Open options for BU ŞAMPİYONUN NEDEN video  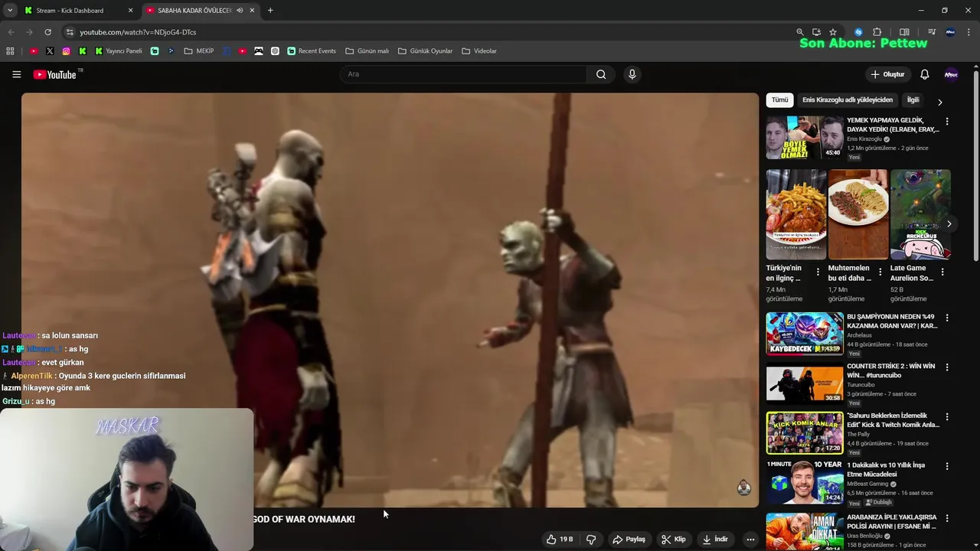coord(947,318)
